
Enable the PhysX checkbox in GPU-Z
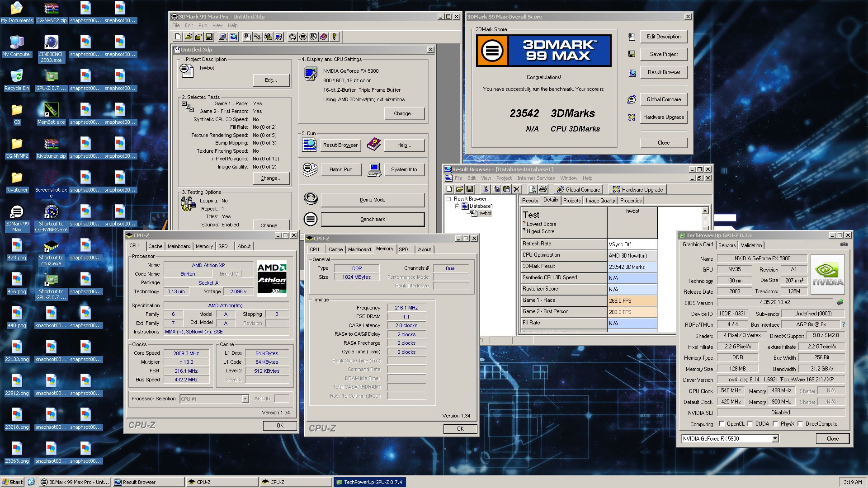(775, 424)
